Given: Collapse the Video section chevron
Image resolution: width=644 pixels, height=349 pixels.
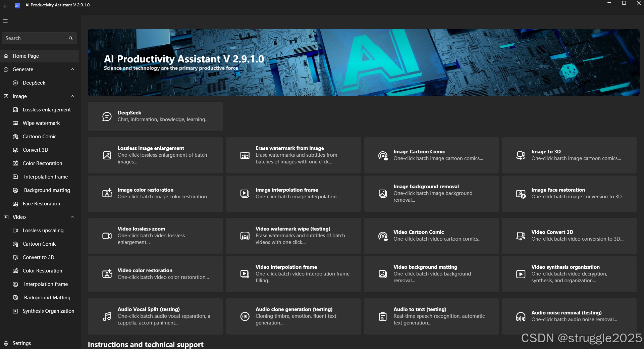Looking at the screenshot, I should pos(72,217).
